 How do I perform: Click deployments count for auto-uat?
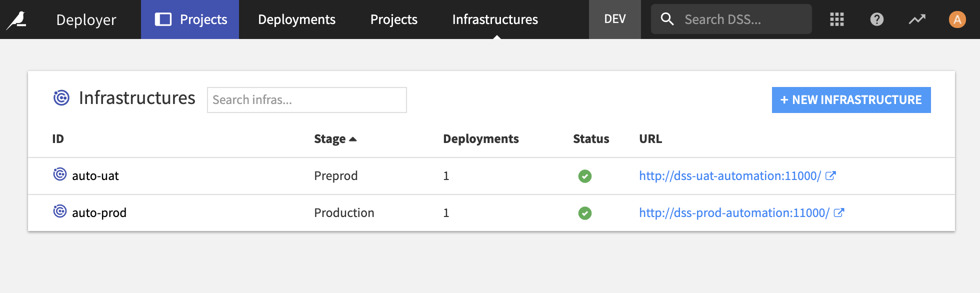pyautogui.click(x=446, y=176)
